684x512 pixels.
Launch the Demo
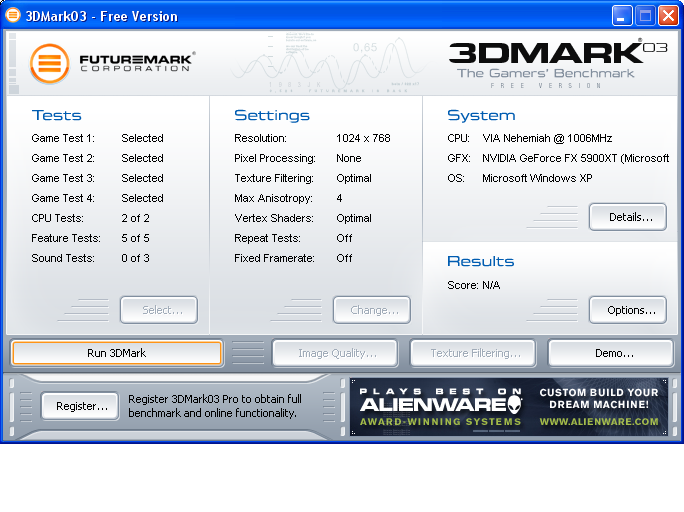[x=611, y=353]
